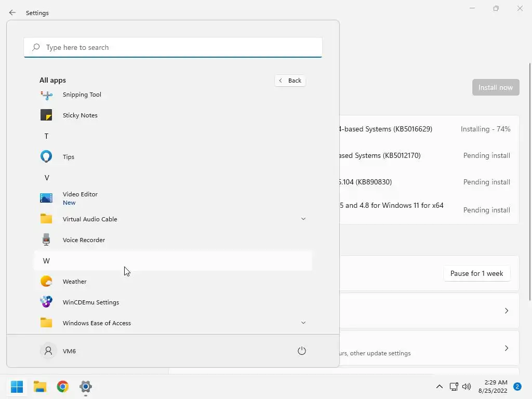This screenshot has height=399, width=532.
Task: Click the Windows Start button on taskbar
Action: coord(17,387)
